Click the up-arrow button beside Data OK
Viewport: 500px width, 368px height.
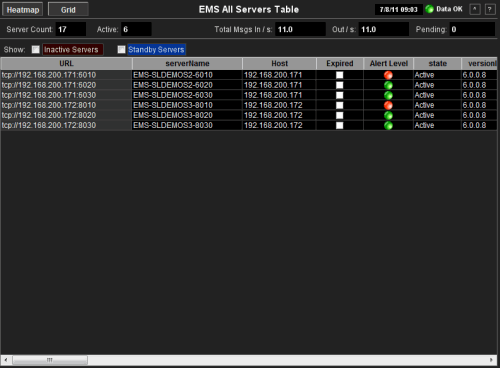pos(475,9)
